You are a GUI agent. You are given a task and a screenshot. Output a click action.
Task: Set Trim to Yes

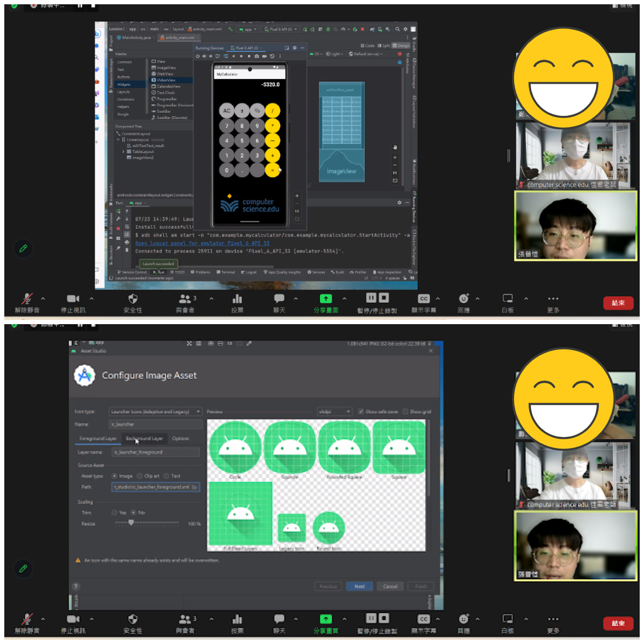tap(114, 513)
